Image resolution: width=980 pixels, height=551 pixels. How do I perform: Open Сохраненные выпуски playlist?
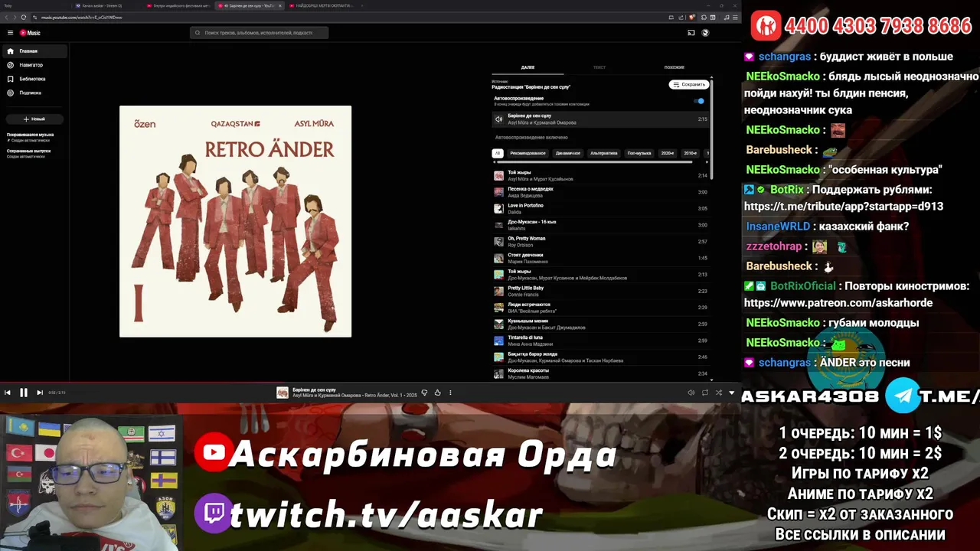29,153
